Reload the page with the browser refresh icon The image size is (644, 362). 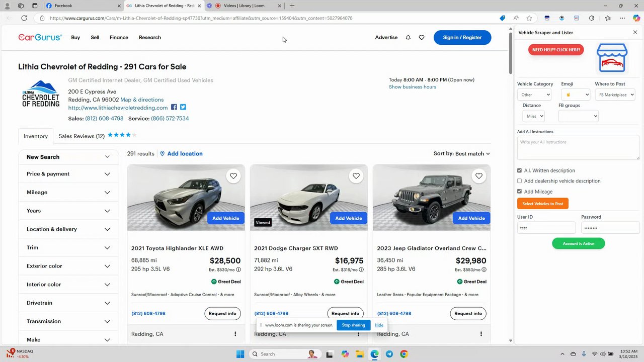coord(24,18)
